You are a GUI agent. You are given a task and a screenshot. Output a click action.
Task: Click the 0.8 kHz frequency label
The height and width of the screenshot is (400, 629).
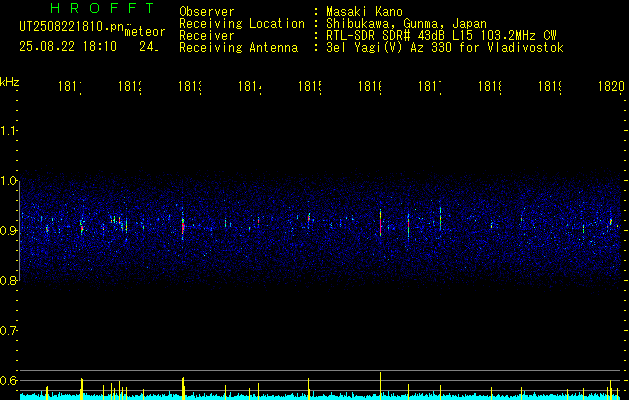pos(8,281)
